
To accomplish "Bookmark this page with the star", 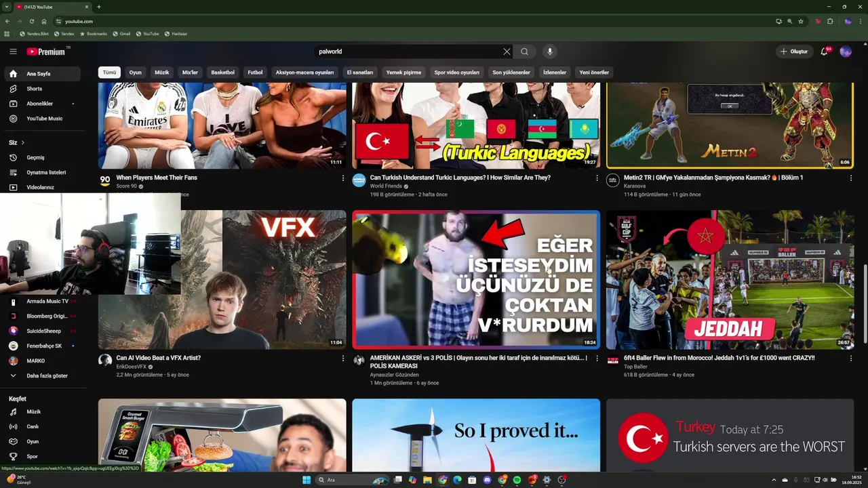I will (801, 21).
